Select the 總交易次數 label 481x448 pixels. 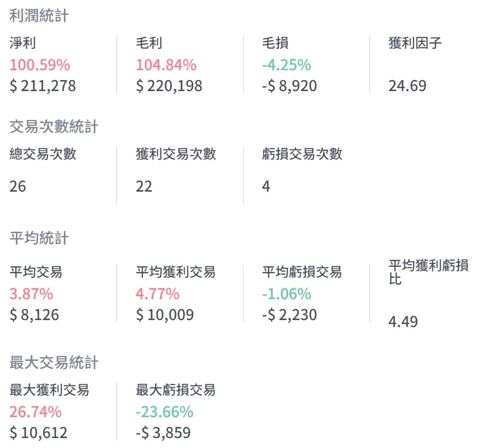[43, 154]
